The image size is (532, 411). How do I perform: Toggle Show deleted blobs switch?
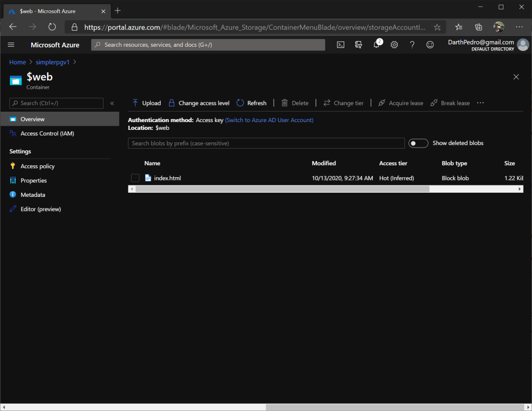point(418,143)
